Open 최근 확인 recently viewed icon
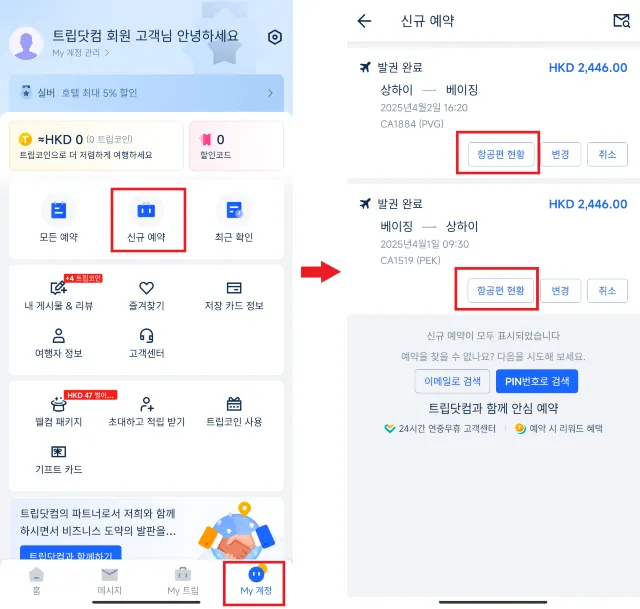Viewport: 640px width, 609px height. [x=234, y=211]
